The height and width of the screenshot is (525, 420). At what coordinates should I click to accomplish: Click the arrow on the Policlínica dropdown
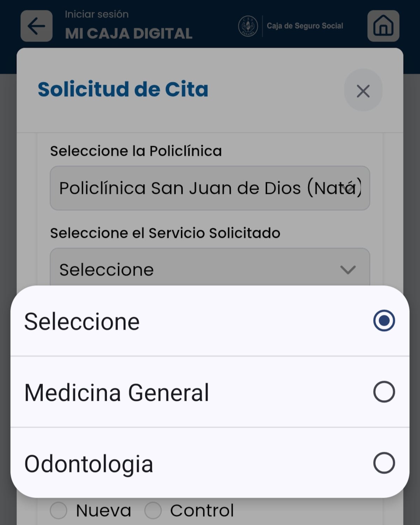(x=349, y=189)
